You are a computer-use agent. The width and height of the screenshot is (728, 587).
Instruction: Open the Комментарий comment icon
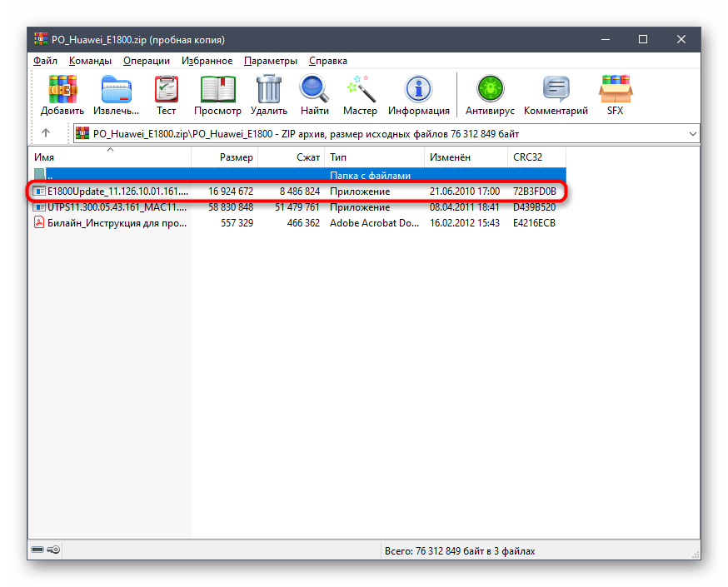(556, 89)
